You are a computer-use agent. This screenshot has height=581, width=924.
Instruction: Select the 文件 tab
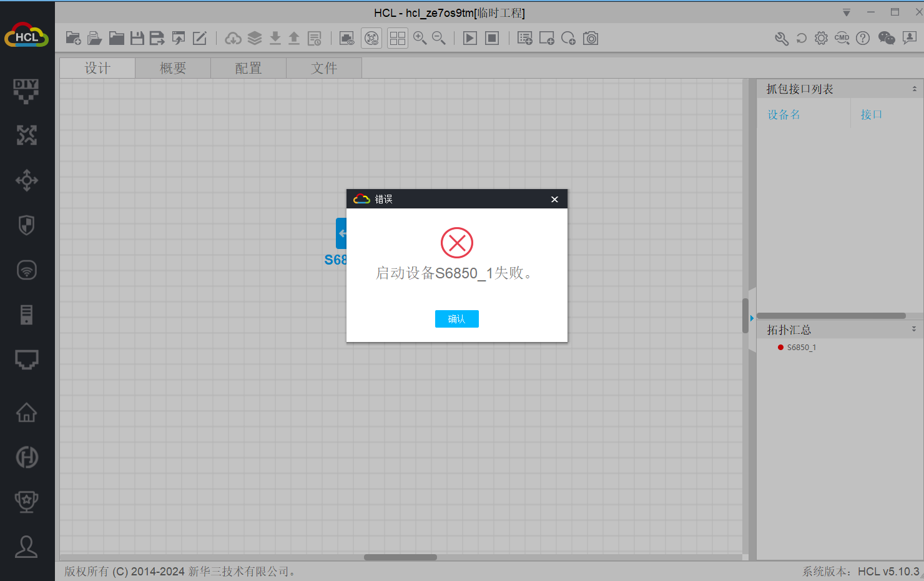click(324, 68)
